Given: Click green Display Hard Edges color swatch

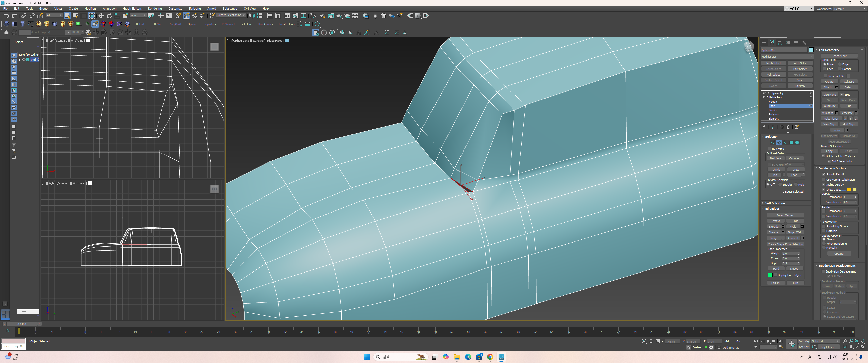Looking at the screenshot, I should [x=770, y=275].
